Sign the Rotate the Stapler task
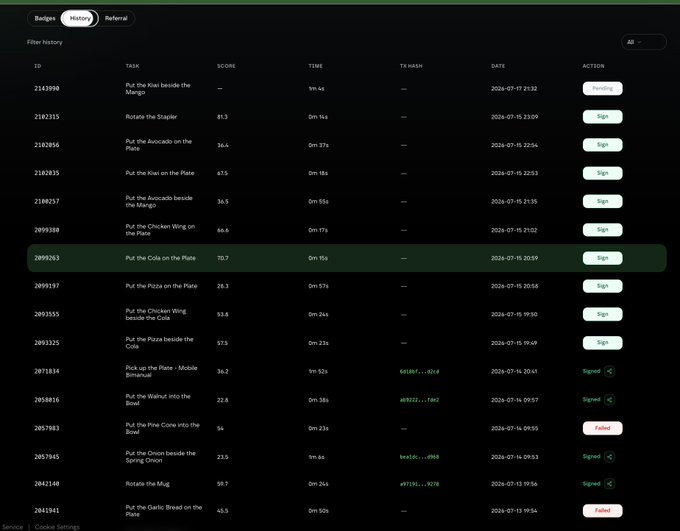Viewport: 680px width, 531px height. point(602,117)
